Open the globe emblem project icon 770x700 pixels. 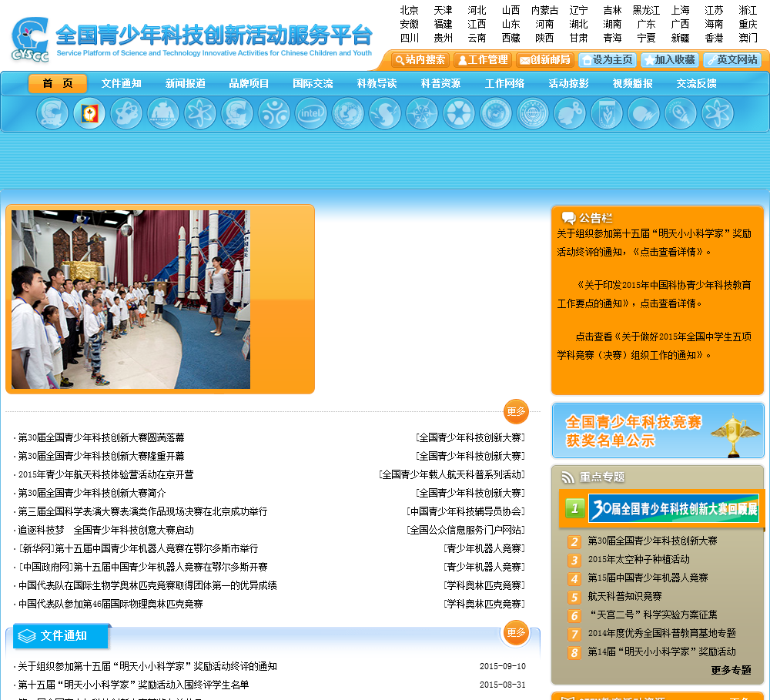[533, 113]
